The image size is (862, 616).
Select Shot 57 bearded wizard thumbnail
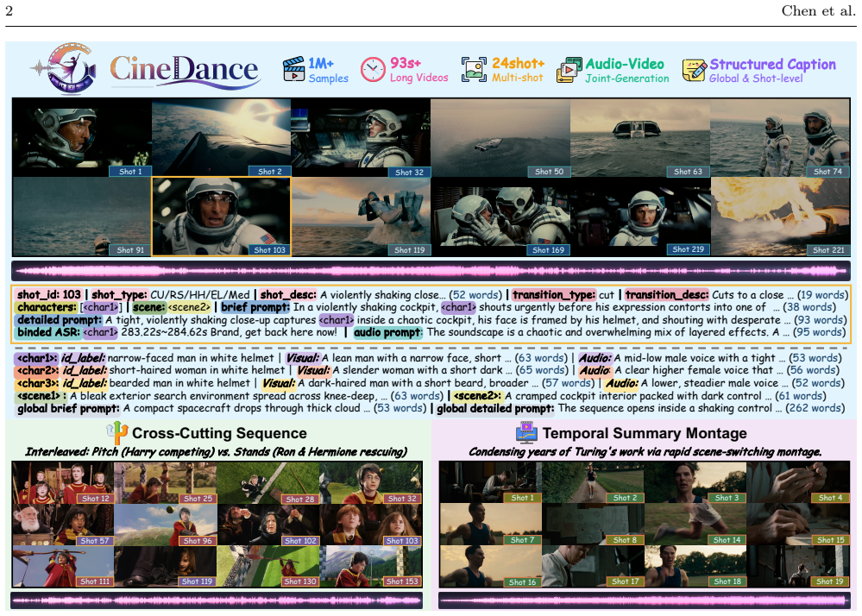pos(63,525)
